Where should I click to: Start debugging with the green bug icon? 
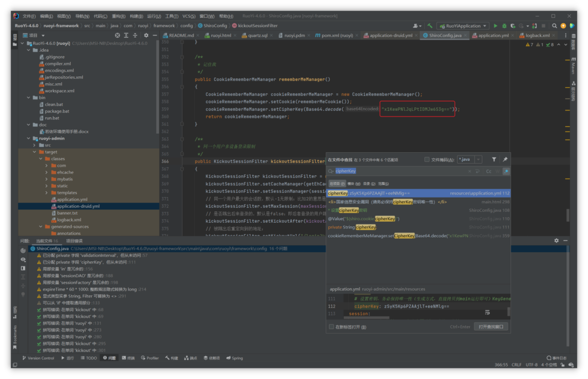click(x=504, y=26)
